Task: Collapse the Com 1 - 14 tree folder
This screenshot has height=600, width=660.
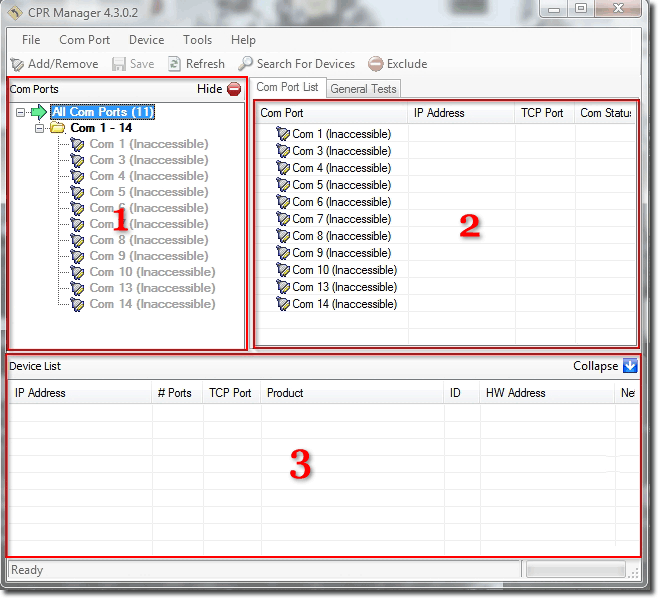Action: (39, 128)
